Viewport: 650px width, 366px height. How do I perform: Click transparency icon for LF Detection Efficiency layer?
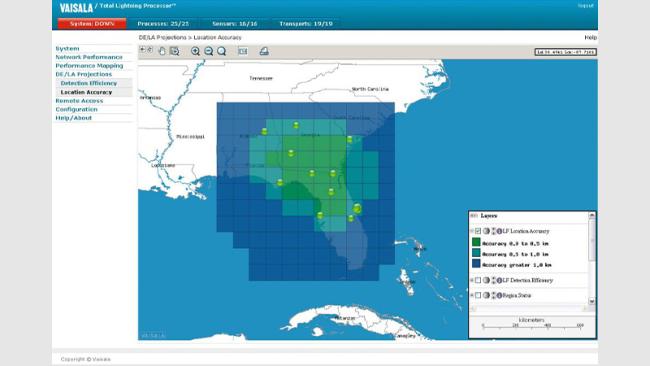(486, 280)
